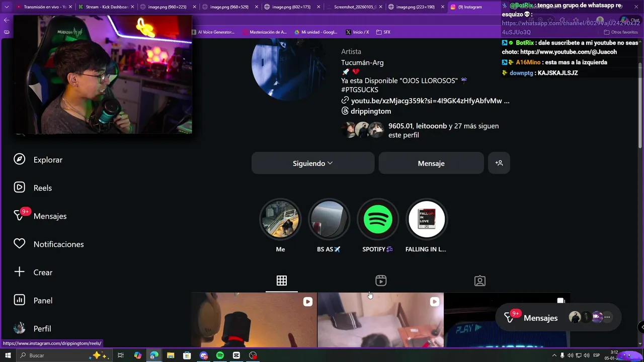Click the Windows Start button

8,355
